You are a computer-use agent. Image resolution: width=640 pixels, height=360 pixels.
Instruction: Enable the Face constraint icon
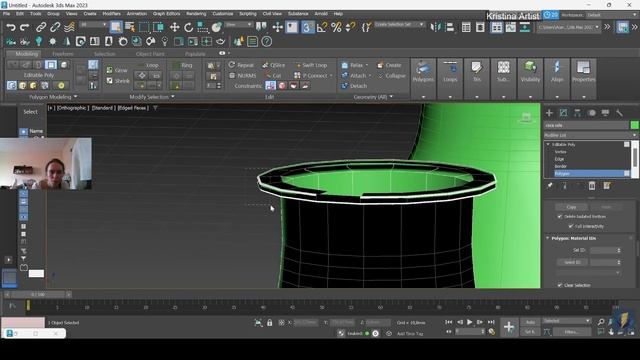click(x=293, y=86)
